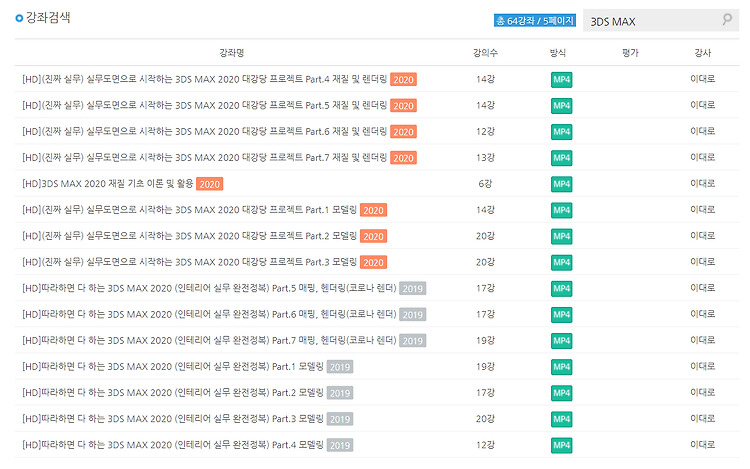Open 3DS MAX 2020 재질 기초 이론 course
The height and width of the screenshot is (469, 750).
108,184
